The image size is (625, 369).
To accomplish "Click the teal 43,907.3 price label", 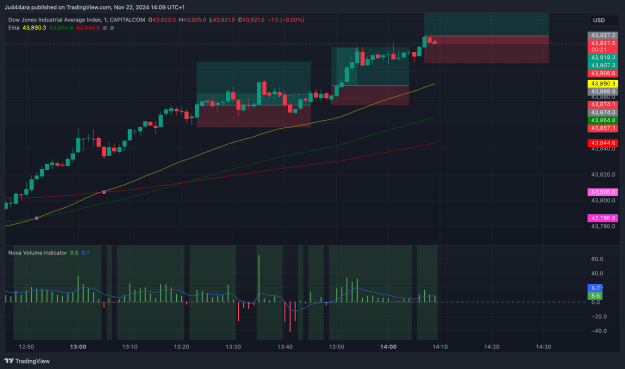I will (603, 65).
